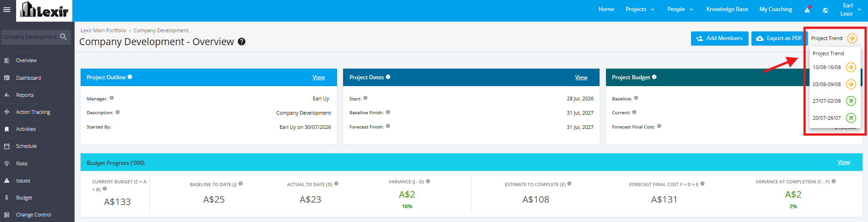Click info icon beside Baseline budget label
The image size is (868, 222).
point(636,98)
